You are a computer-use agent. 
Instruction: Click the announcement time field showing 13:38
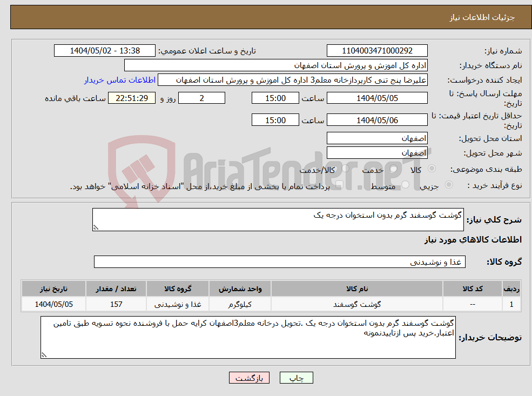[x=105, y=50]
